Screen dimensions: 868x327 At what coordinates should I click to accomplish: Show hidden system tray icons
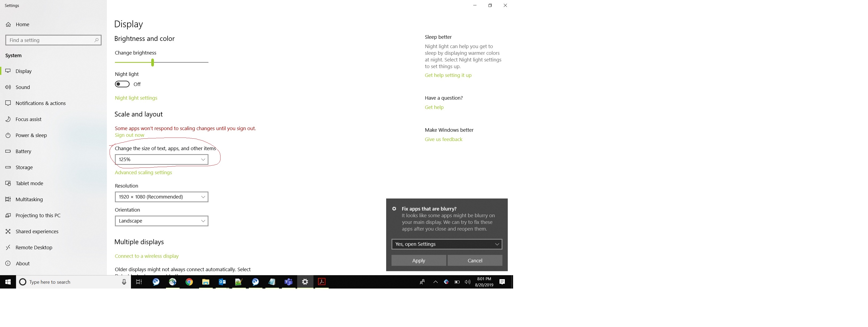click(435, 282)
